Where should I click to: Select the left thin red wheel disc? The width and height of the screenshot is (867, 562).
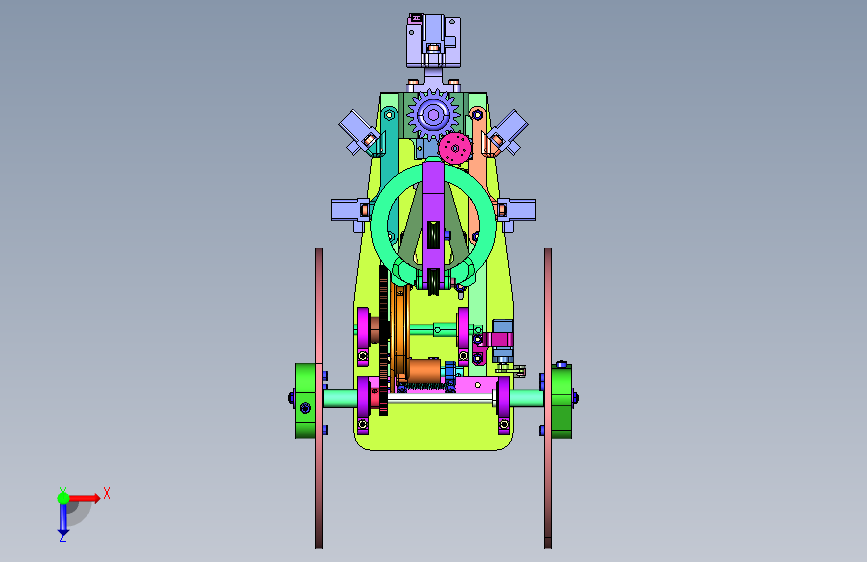[319, 398]
